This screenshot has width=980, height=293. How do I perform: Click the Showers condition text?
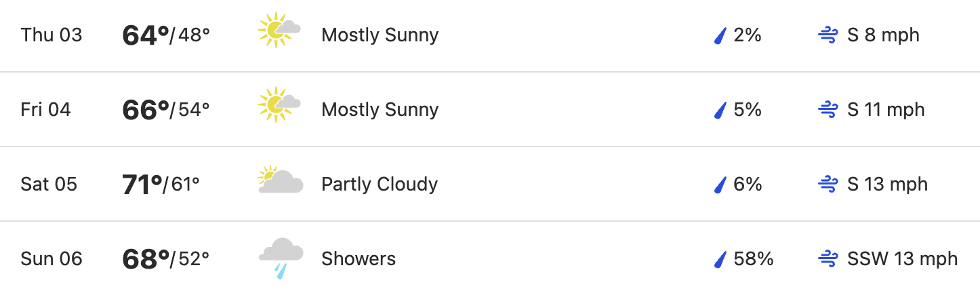coord(359,259)
